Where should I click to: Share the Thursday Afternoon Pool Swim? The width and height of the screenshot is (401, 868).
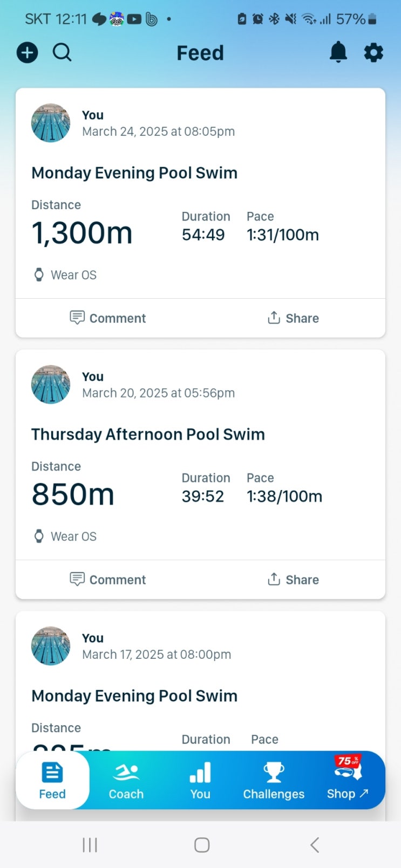click(x=293, y=580)
